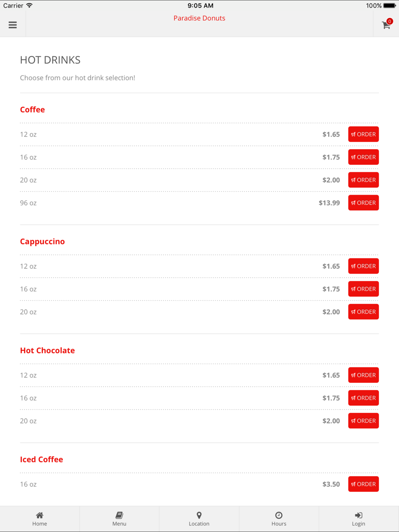Order a 20 oz Coffee

(x=363, y=180)
